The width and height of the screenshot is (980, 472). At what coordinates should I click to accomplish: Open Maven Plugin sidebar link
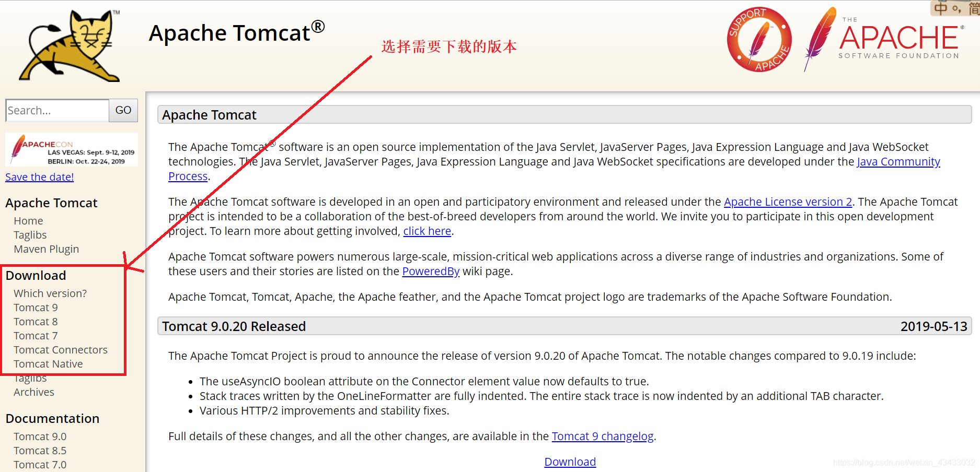(x=47, y=249)
